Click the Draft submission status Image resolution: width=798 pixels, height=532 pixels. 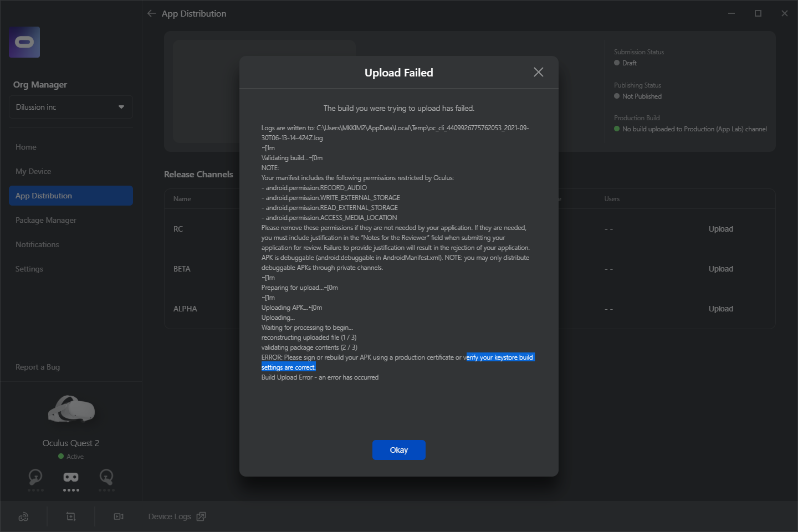click(x=625, y=63)
